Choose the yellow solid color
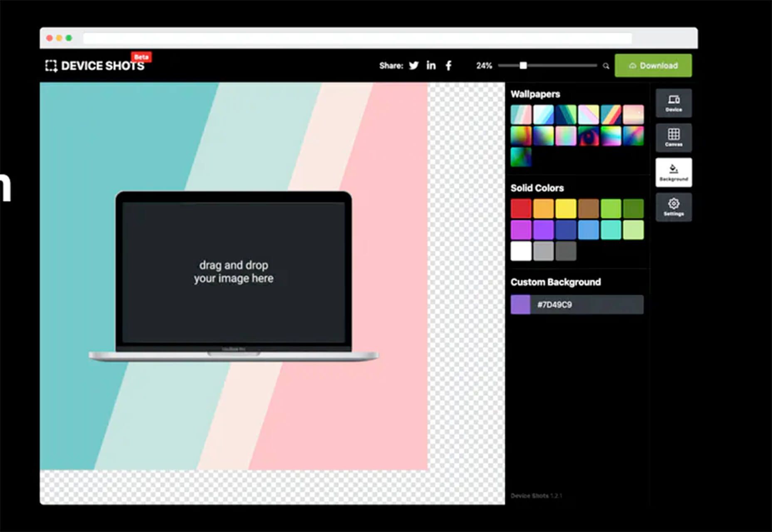The height and width of the screenshot is (532, 772). point(566,208)
